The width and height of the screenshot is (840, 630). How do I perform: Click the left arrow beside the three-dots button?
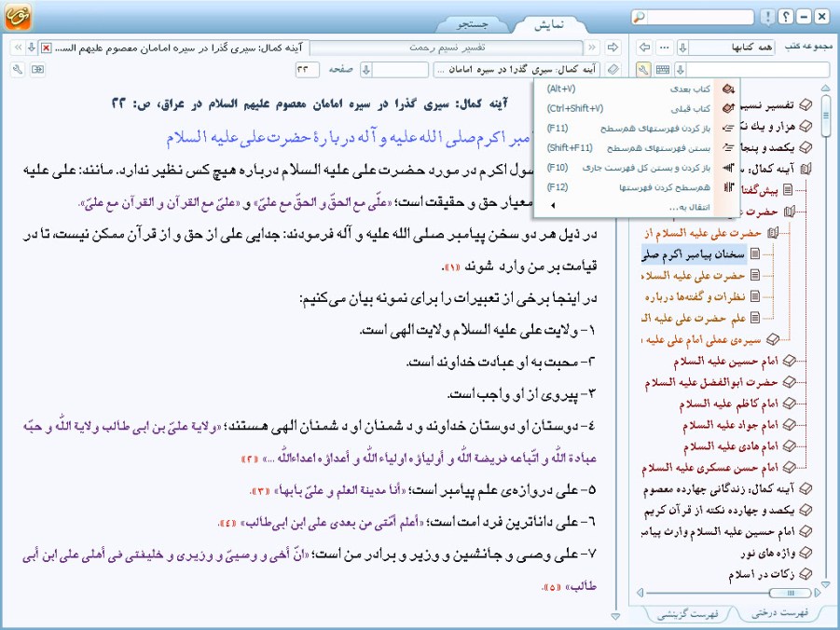coord(645,48)
